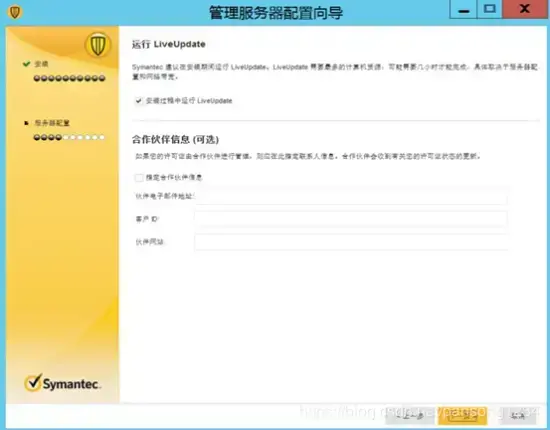Click the yellow Next button
Viewport: 550px width, 430px height.
(x=462, y=415)
